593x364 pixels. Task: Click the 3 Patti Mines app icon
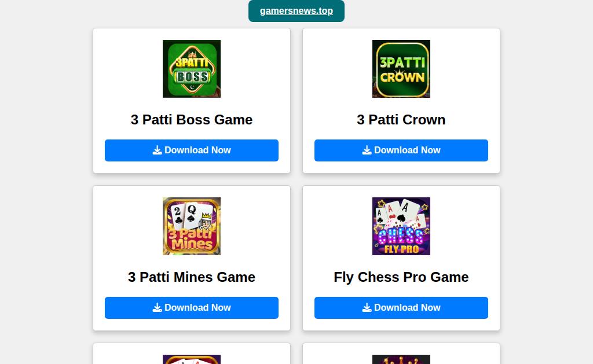[191, 226]
